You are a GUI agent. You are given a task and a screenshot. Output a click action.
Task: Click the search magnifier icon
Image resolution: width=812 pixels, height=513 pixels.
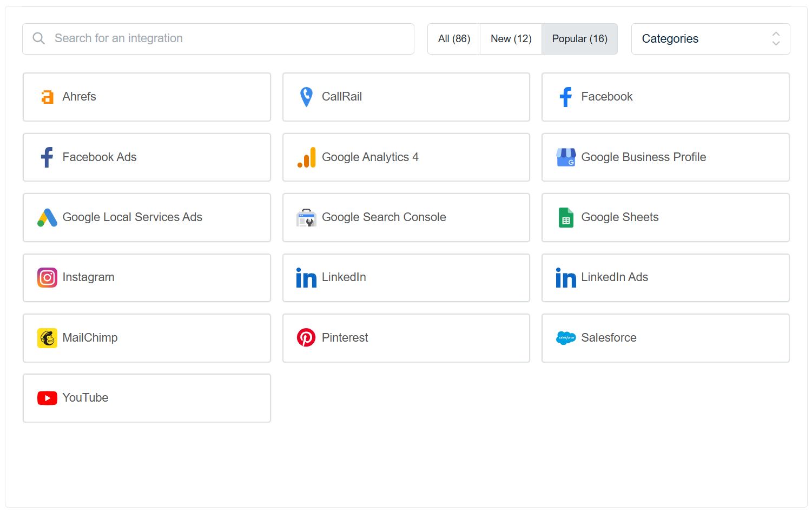(x=38, y=38)
